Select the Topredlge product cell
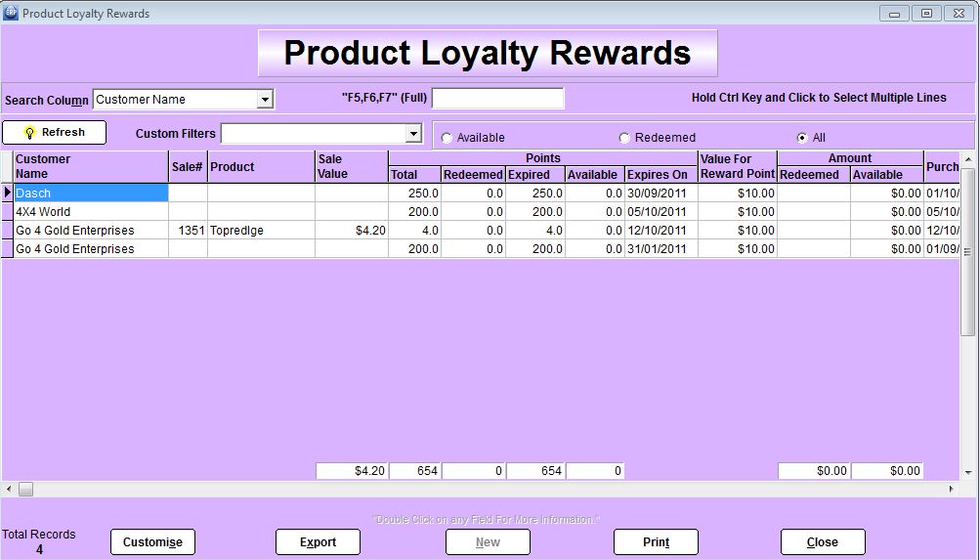The image size is (980, 560). [261, 231]
